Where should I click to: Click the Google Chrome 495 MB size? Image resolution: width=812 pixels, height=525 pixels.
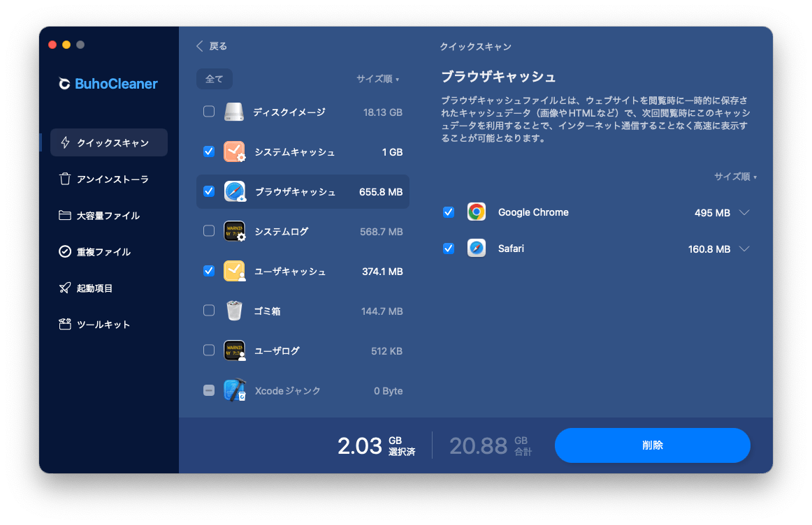[712, 213]
